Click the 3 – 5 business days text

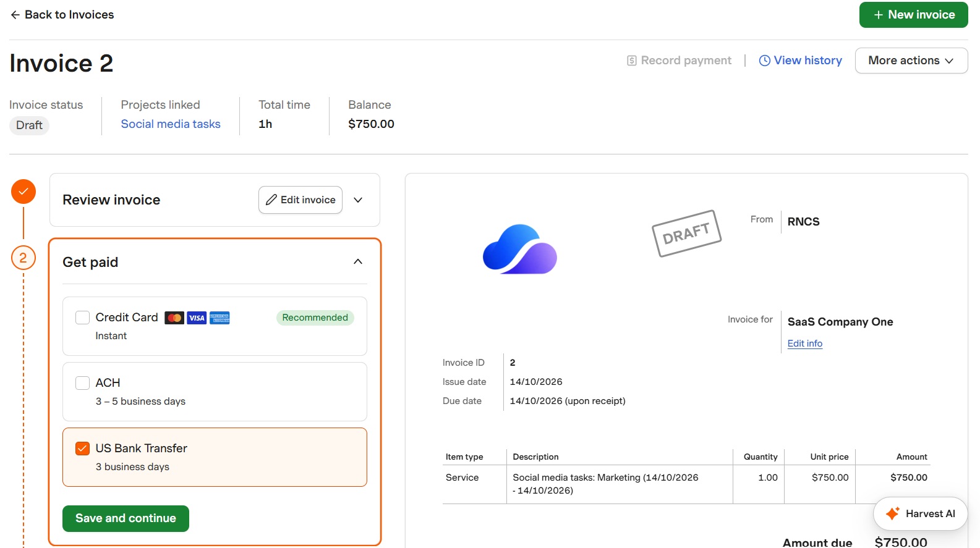click(140, 402)
